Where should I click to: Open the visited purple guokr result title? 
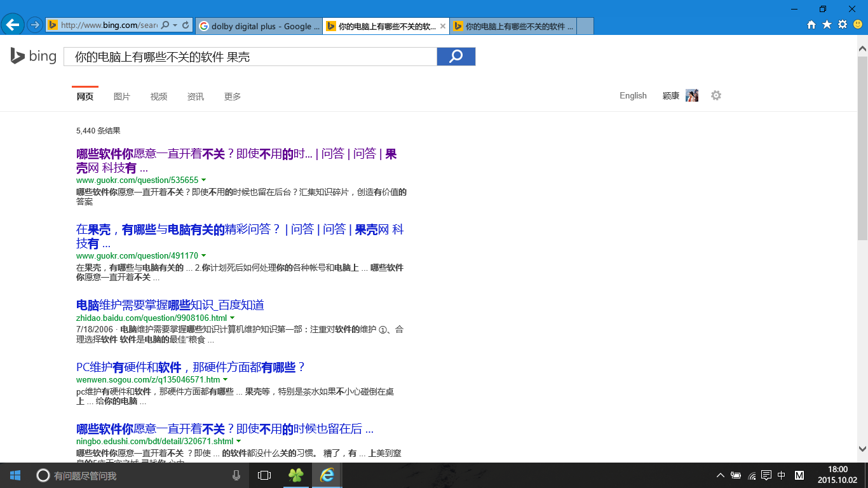236,161
